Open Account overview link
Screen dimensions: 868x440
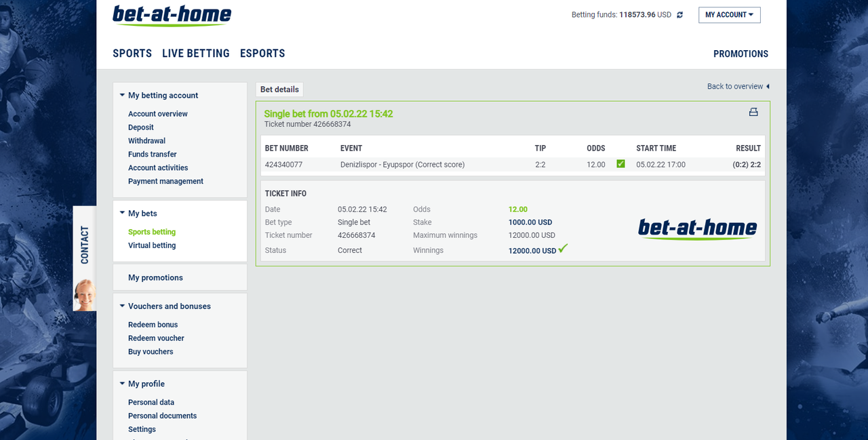click(x=158, y=114)
